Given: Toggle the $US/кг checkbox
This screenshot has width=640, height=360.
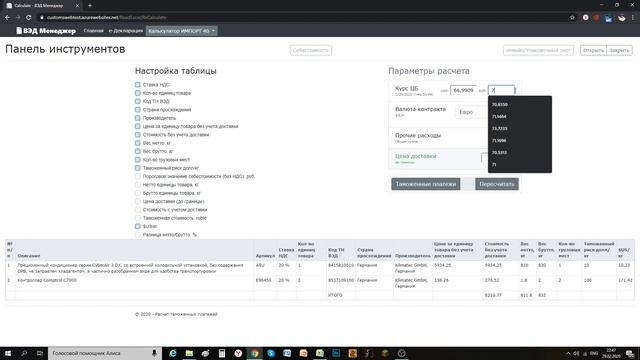Looking at the screenshot, I should (x=138, y=226).
